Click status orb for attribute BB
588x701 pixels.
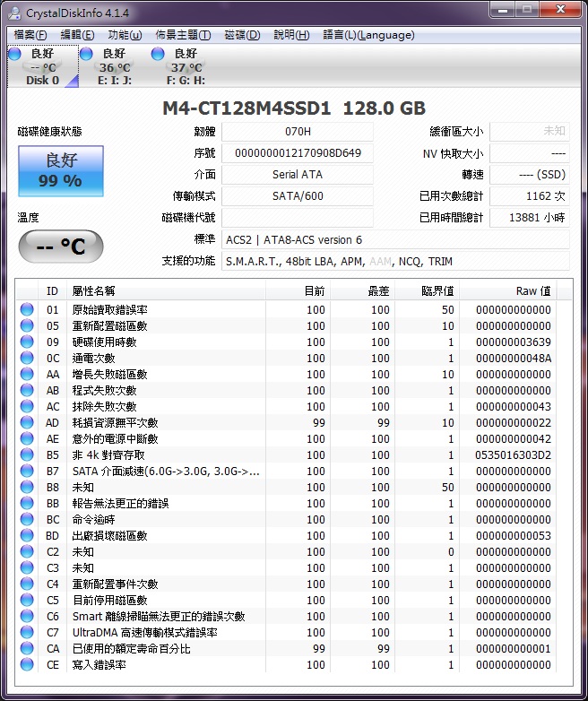coord(27,503)
